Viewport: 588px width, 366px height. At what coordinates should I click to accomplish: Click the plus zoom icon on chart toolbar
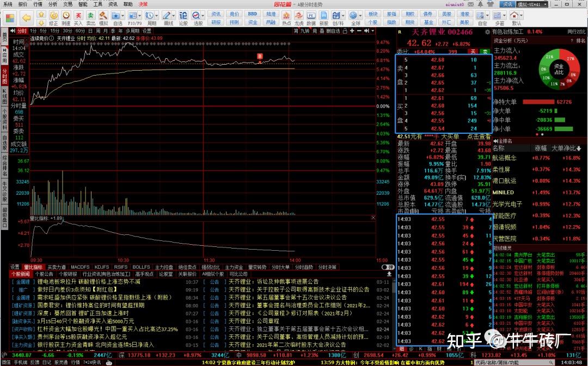tap(352, 31)
